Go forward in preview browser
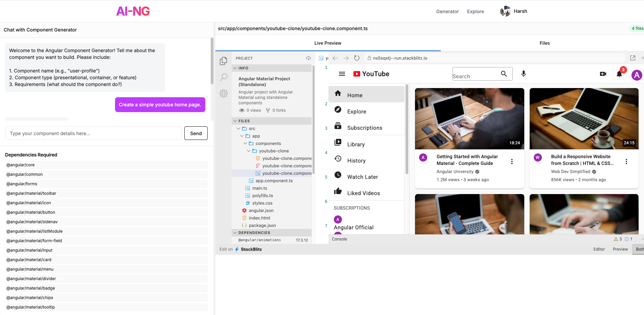This screenshot has height=315, width=644. [x=346, y=58]
